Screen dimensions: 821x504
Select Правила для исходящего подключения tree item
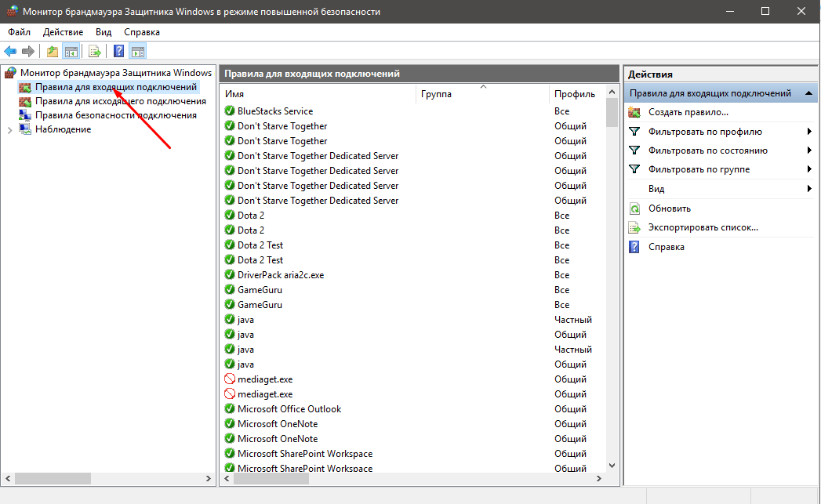(121, 101)
